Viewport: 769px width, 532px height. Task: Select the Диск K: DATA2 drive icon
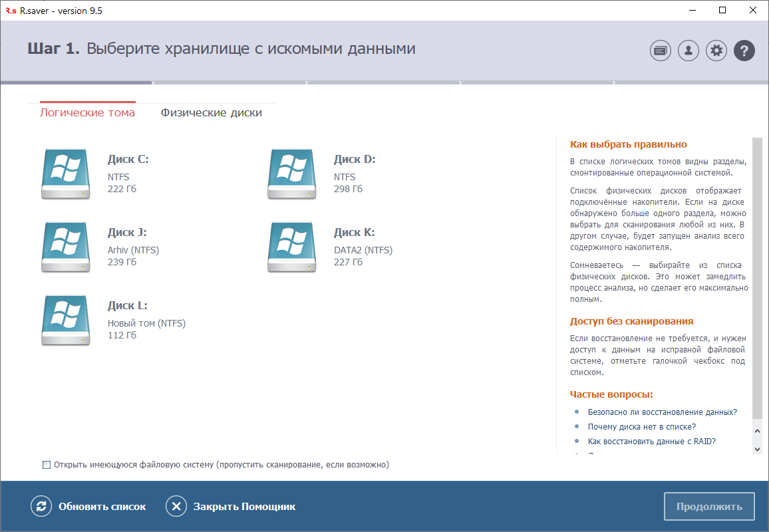(292, 247)
